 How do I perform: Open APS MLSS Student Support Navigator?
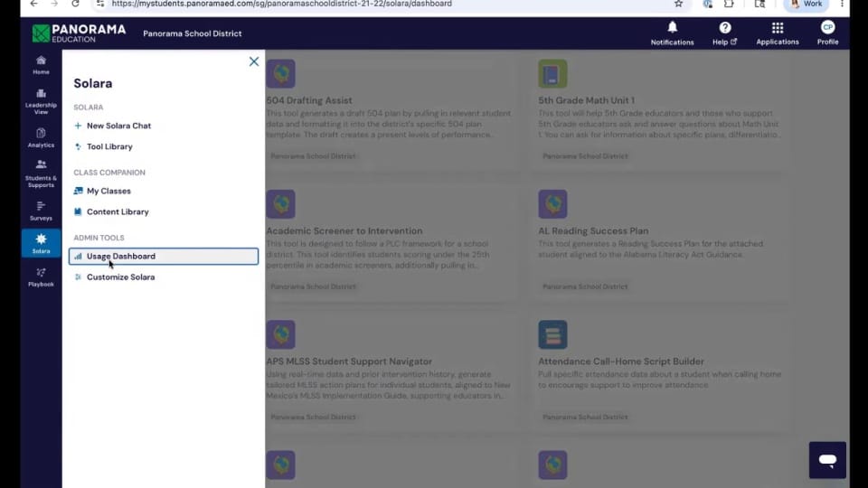[x=349, y=361]
